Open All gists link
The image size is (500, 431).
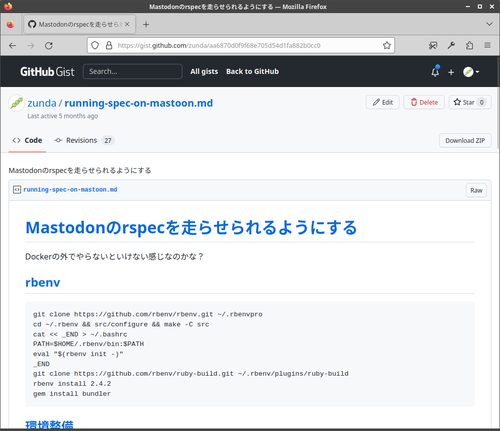[204, 71]
